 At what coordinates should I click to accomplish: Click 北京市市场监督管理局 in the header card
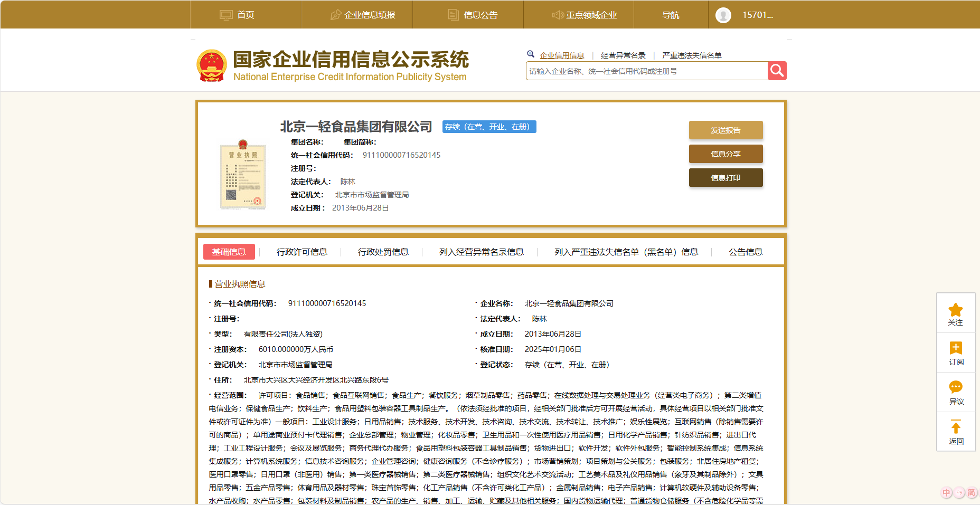(372, 195)
